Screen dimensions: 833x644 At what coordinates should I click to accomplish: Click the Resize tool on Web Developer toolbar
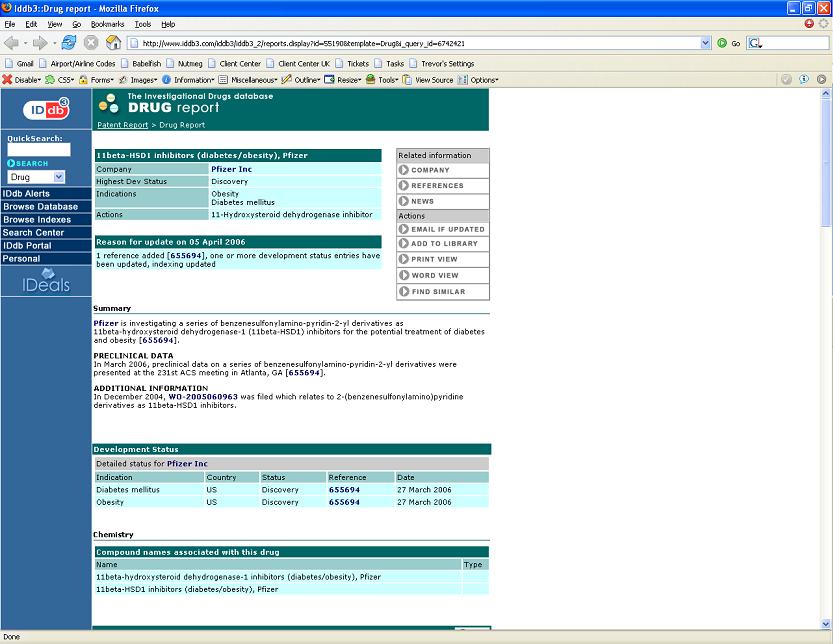tap(343, 80)
